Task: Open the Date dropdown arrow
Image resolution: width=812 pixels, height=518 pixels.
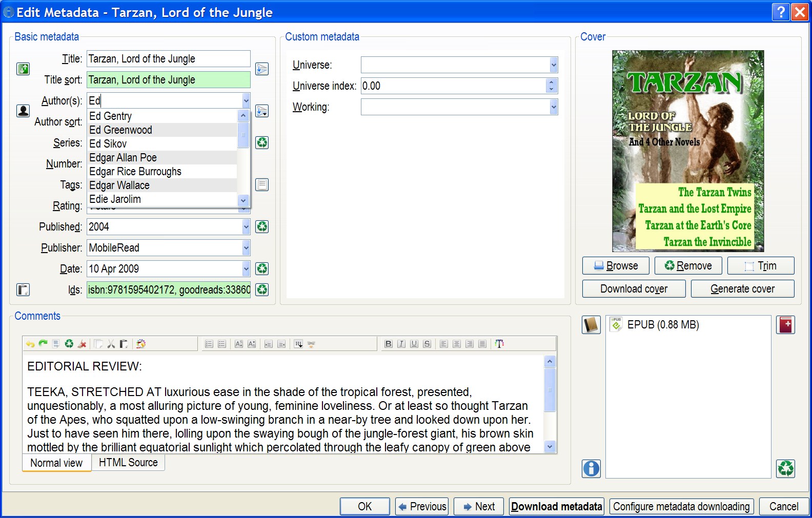Action: pos(246,268)
